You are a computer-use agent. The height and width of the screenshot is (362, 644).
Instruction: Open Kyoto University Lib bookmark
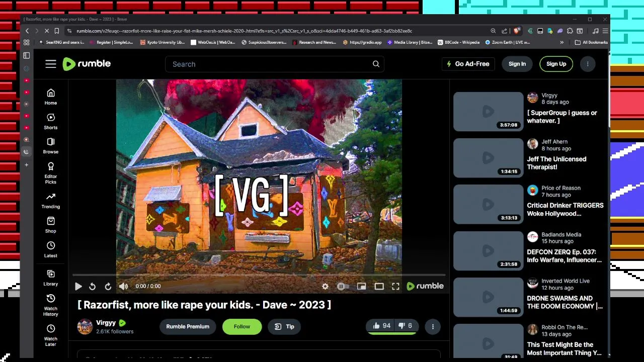click(162, 42)
